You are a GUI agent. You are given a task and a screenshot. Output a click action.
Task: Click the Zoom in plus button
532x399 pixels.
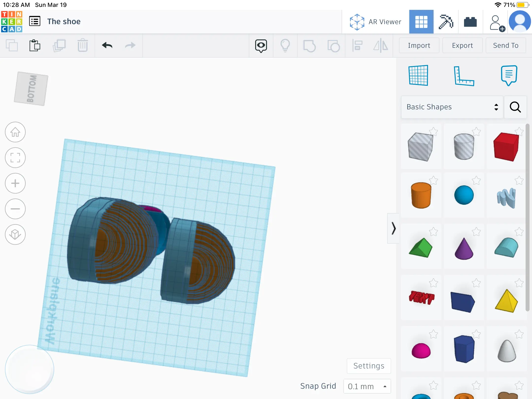click(x=15, y=183)
